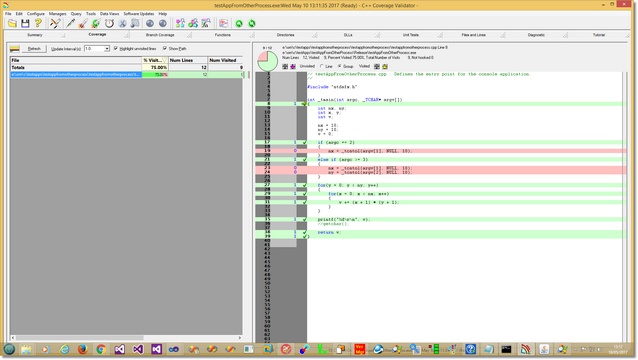638x360 pixels.
Task: Select the Group radio button
Action: (339, 66)
